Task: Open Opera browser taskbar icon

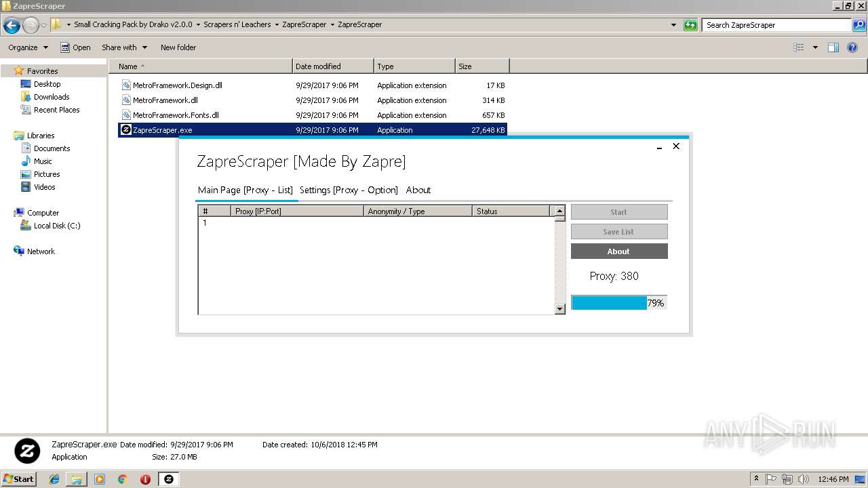Action: pyautogui.click(x=145, y=479)
